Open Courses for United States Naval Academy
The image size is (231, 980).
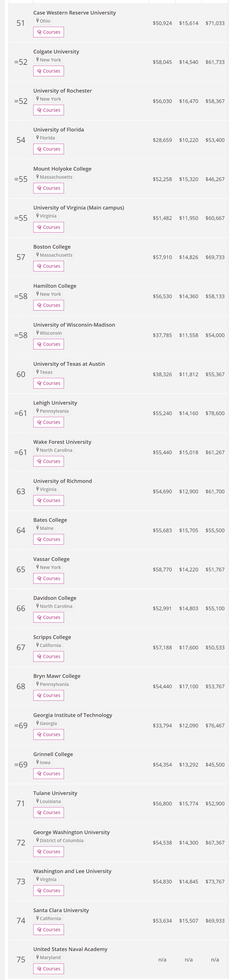[x=49, y=968]
